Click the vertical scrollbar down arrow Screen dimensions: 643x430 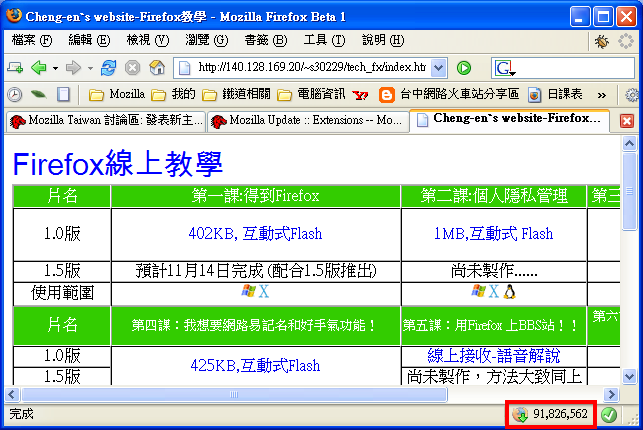coord(629,377)
